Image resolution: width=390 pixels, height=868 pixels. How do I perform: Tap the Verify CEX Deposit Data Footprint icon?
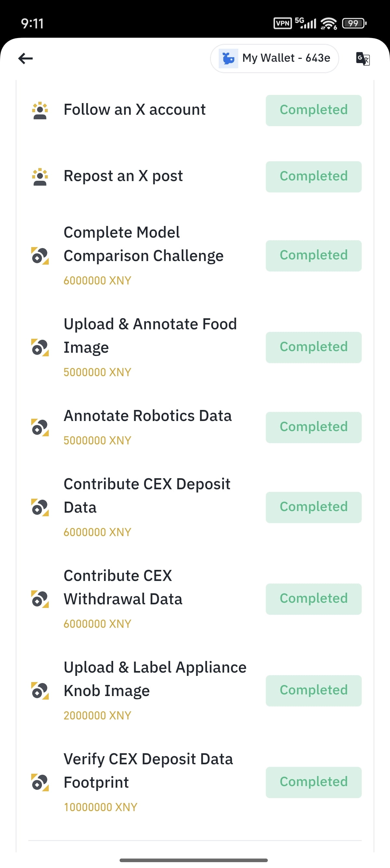[x=40, y=783]
